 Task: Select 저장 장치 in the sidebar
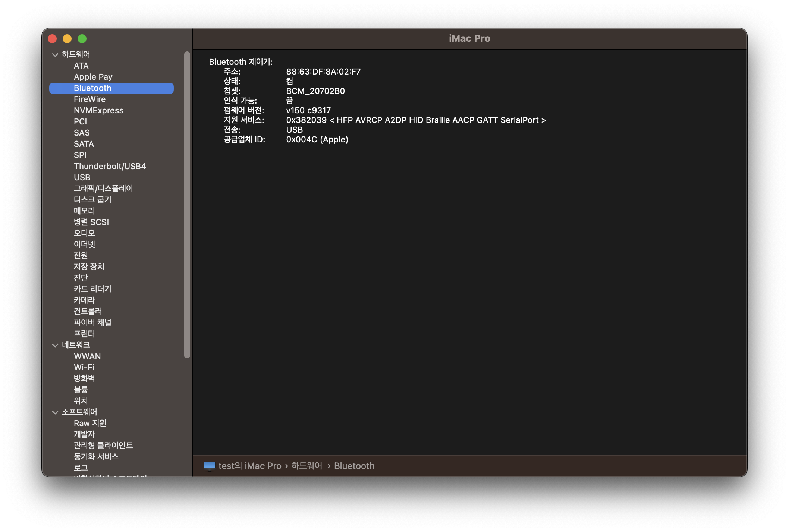tap(89, 267)
